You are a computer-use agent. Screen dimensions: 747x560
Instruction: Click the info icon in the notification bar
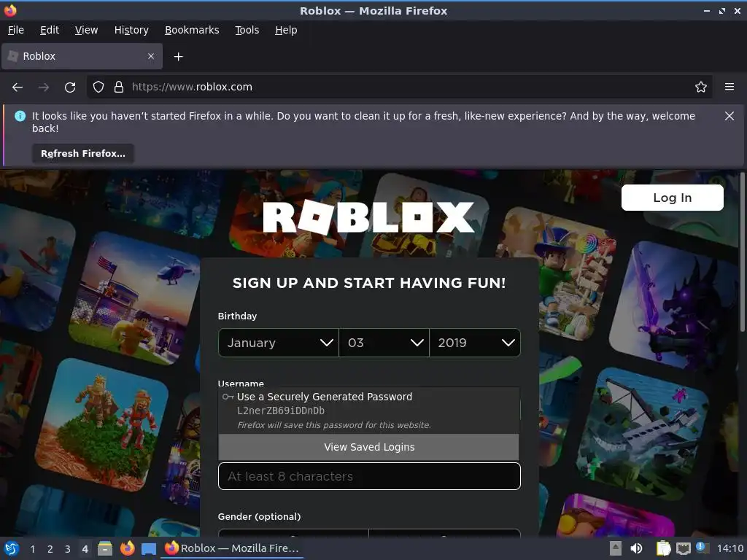20,116
